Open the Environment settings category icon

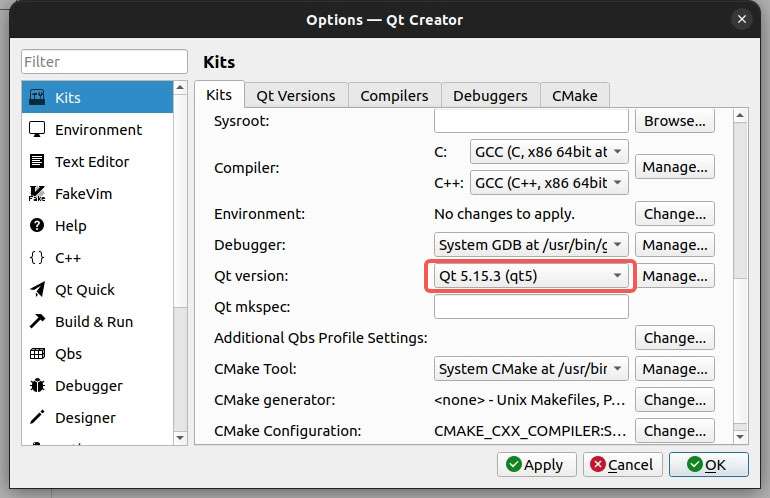[37, 130]
